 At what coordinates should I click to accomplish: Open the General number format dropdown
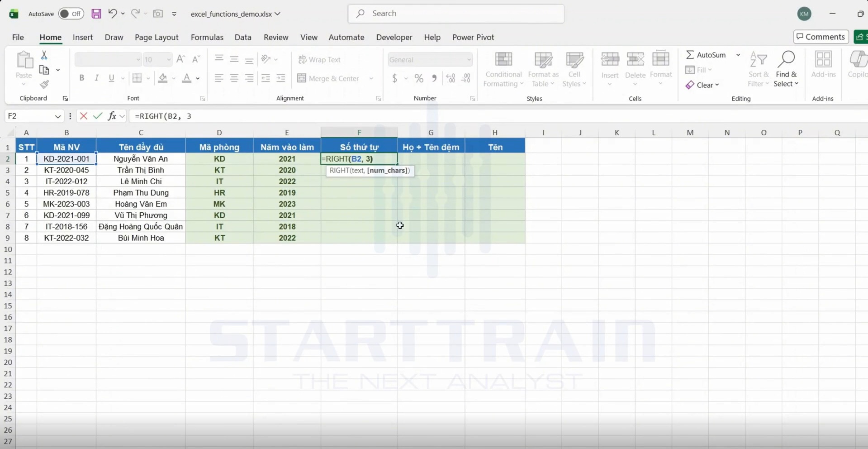[x=469, y=59]
